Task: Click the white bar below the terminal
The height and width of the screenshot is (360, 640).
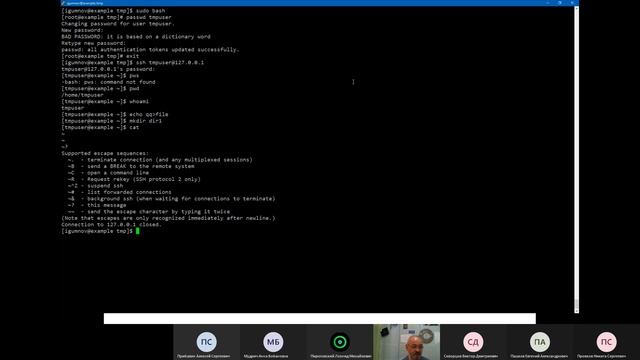Action: (x=320, y=318)
